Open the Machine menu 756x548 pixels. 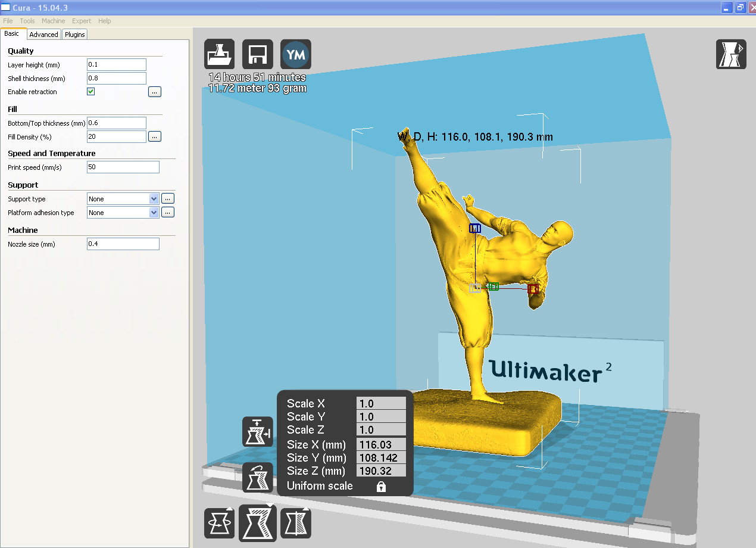click(x=54, y=21)
